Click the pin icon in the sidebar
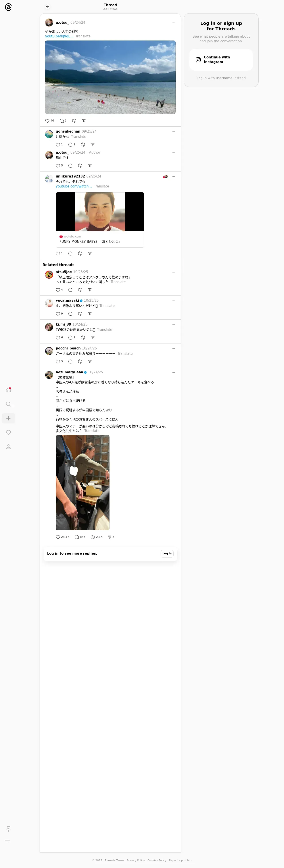 click(x=8, y=829)
